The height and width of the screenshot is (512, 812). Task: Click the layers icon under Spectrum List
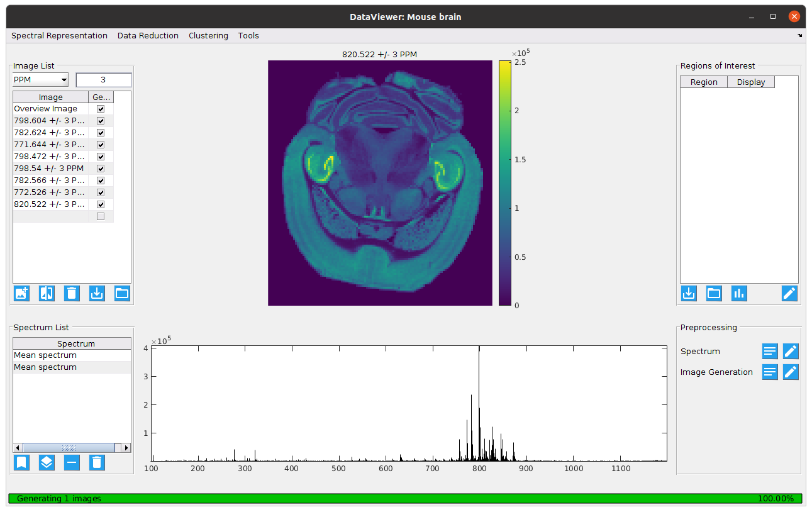click(47, 463)
